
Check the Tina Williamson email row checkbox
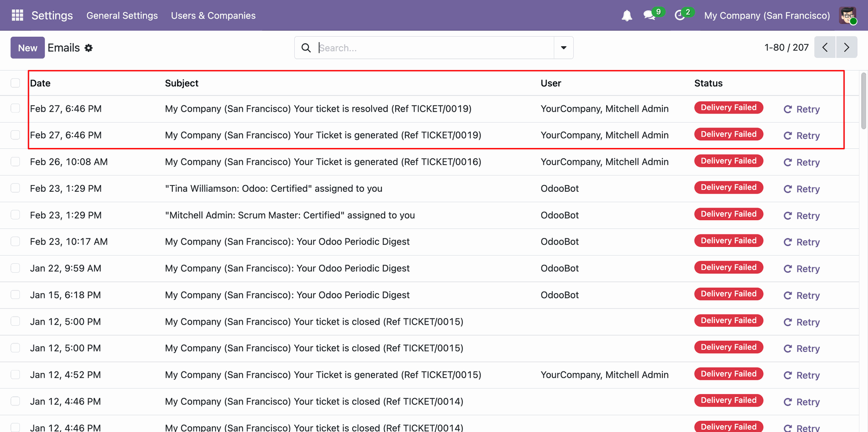point(15,188)
